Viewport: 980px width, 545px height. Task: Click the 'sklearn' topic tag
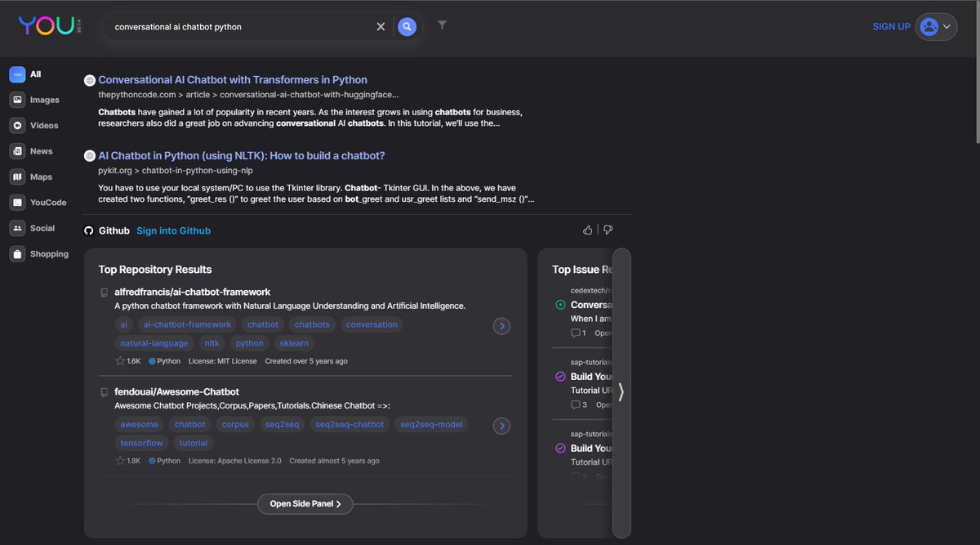(294, 344)
